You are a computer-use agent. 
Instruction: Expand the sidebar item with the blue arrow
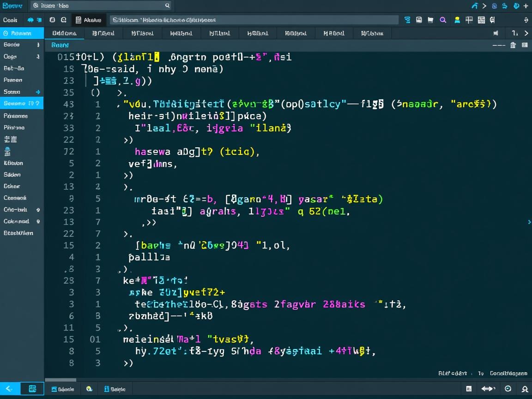(38, 92)
